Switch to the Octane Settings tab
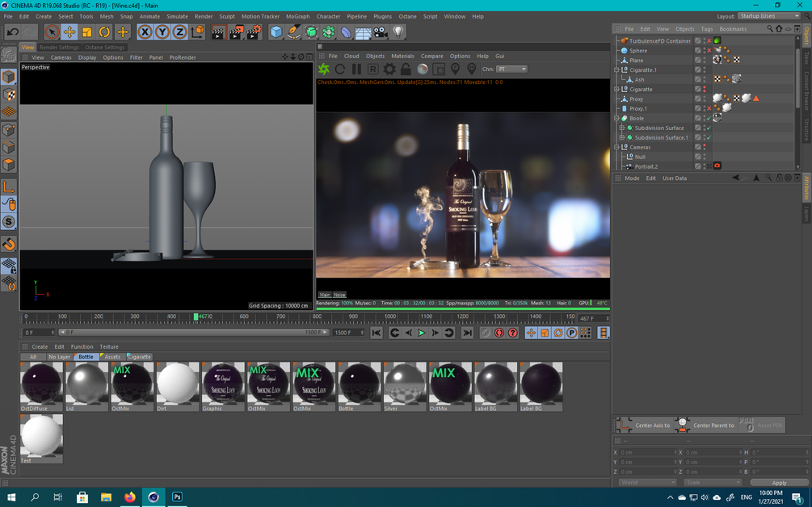Viewport: 812px width, 507px height. (105, 48)
